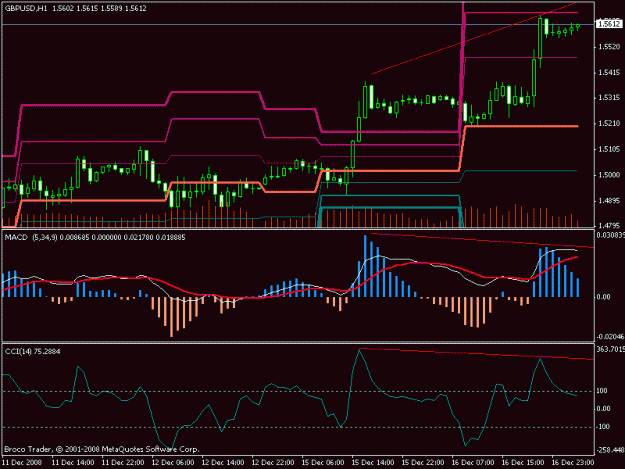Click the 16 Dec 07:00 time label
Screen dimensions: 625x469
click(x=473, y=463)
